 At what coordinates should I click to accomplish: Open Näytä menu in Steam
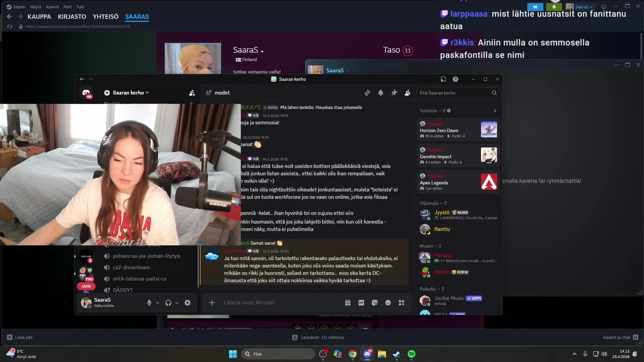[x=35, y=7]
